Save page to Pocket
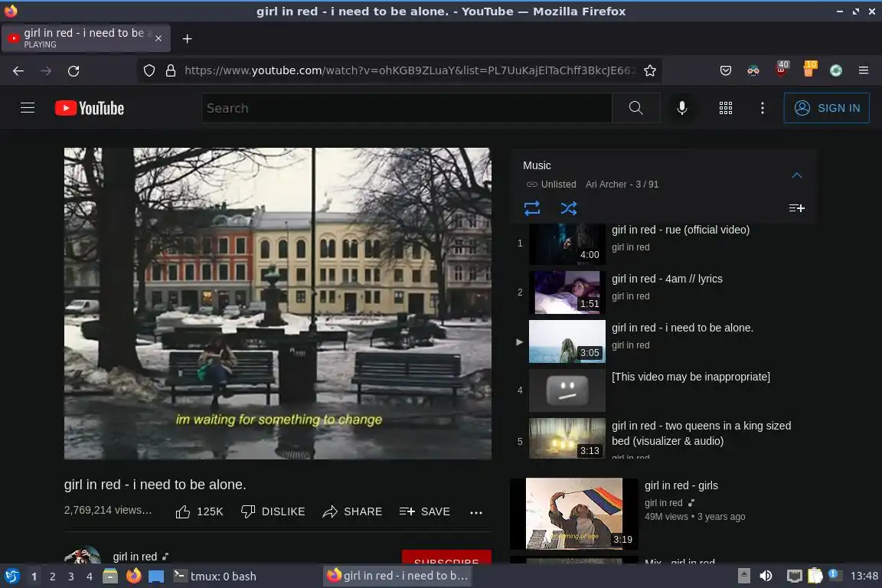Viewport: 882px width, 588px height. click(726, 70)
